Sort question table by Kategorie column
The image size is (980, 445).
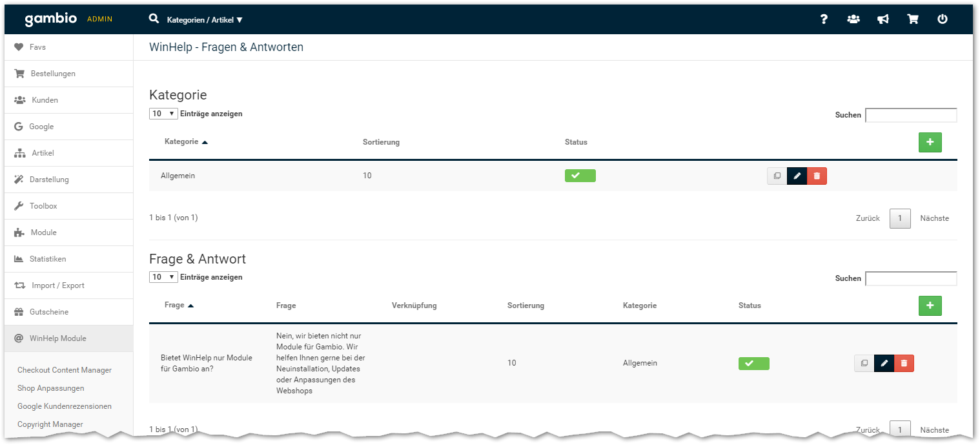click(x=640, y=305)
